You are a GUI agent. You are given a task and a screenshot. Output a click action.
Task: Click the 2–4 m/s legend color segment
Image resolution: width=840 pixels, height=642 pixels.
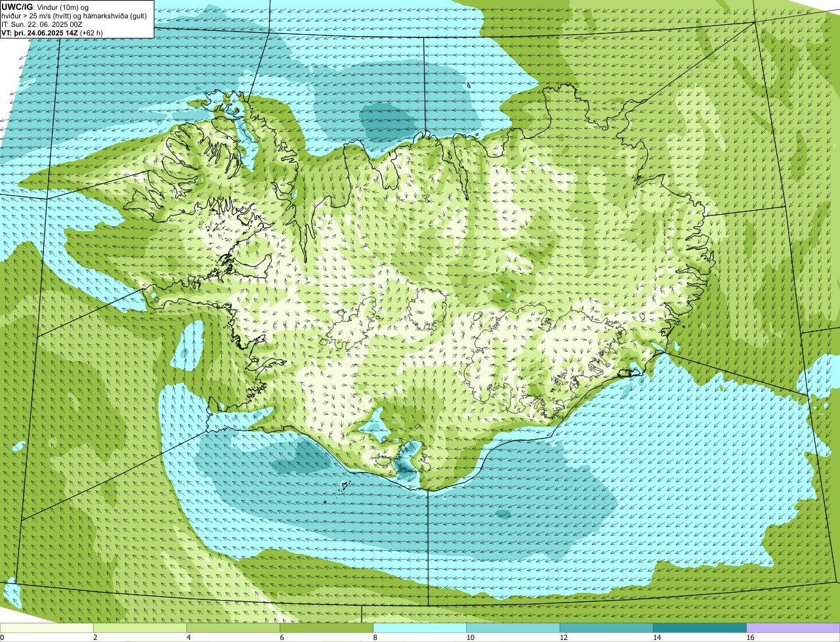(x=140, y=628)
